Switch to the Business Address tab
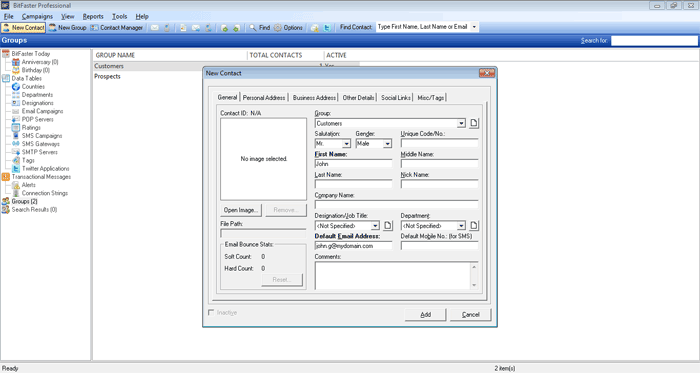 click(x=314, y=98)
